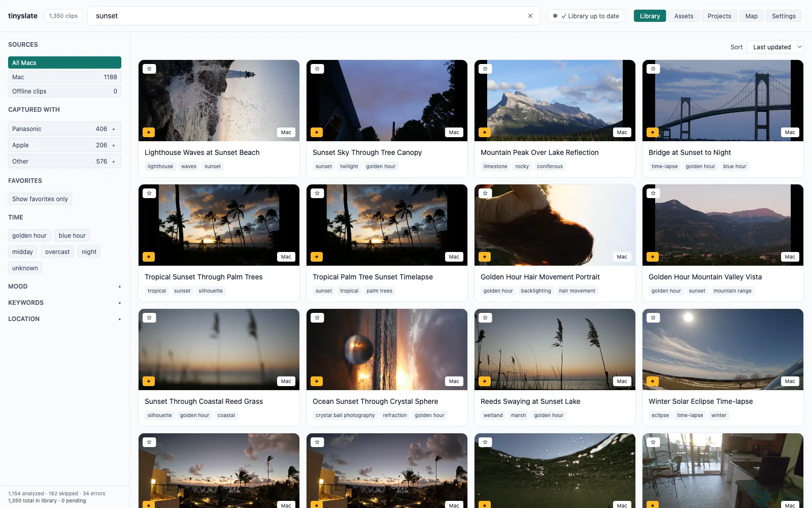Open the Golden Hour Hair Movement Portrait thumbnail
The height and width of the screenshot is (508, 812).
point(555,225)
